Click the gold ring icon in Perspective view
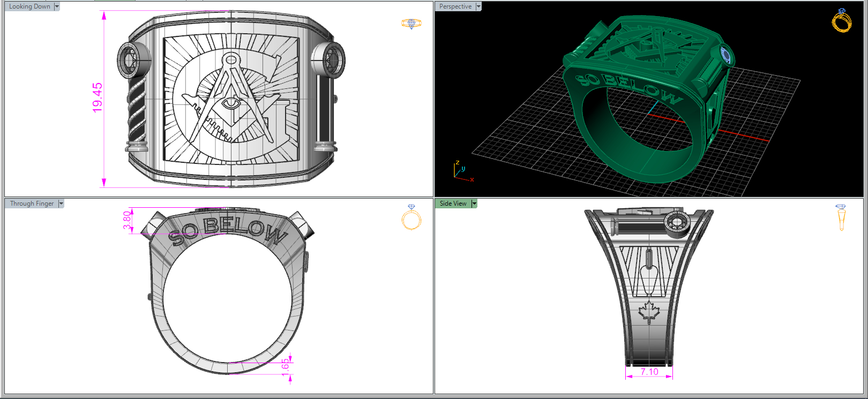The image size is (868, 399). (842, 20)
